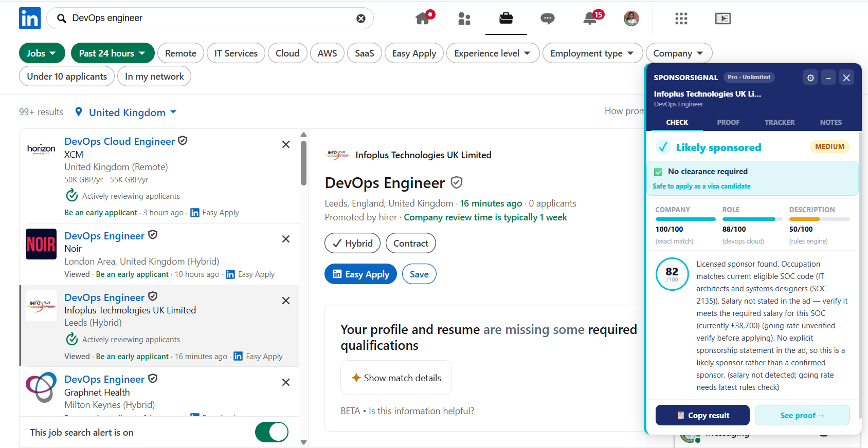The width and height of the screenshot is (868, 448).
Task: Open the horizon XCM company logo
Action: click(41, 149)
